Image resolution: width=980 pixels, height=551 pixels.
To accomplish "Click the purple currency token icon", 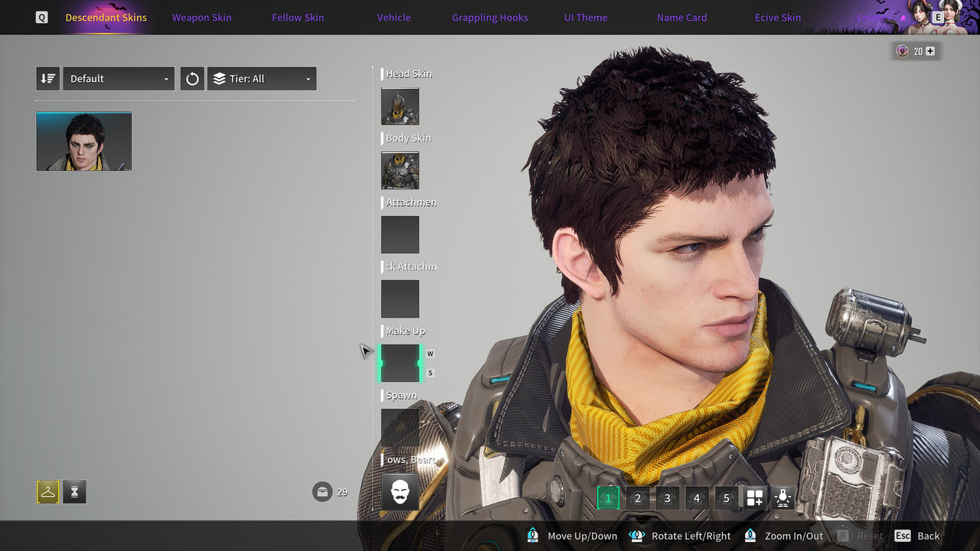I will coord(903,51).
